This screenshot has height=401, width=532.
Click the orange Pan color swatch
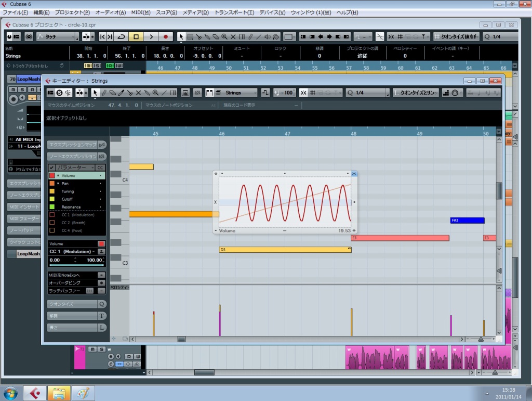(52, 184)
